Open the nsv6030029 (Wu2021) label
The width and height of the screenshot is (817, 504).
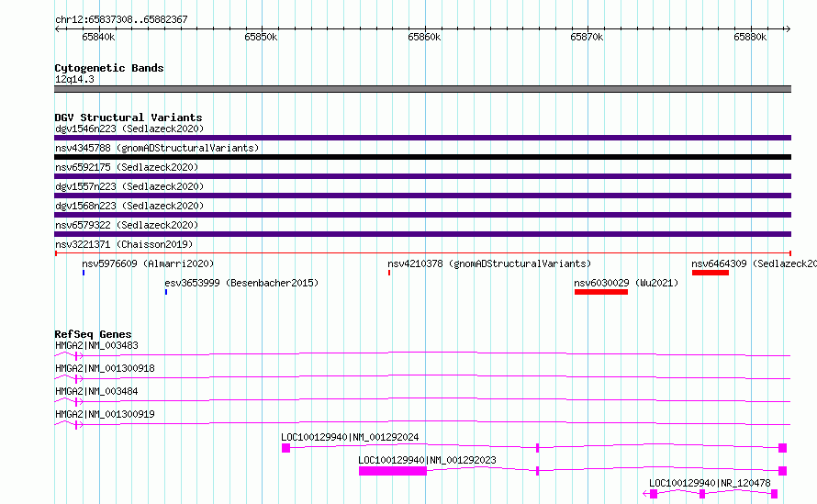click(x=626, y=283)
